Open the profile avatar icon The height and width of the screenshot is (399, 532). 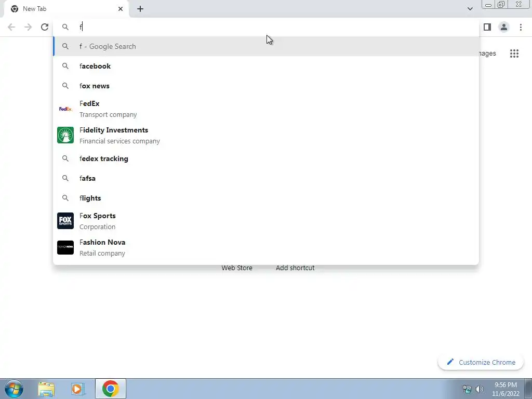504,27
